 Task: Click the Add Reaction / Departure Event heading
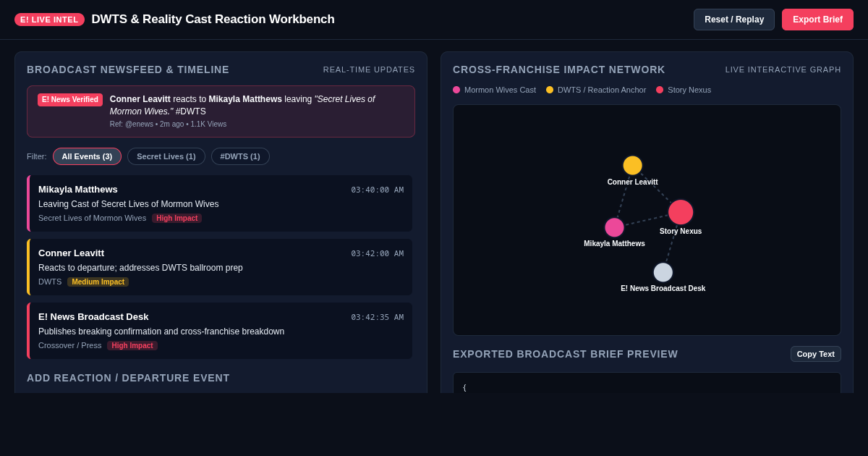click(128, 378)
